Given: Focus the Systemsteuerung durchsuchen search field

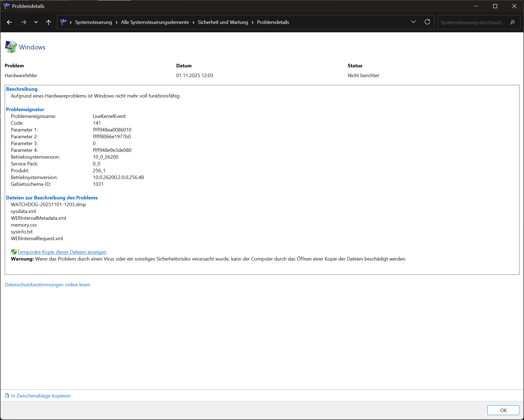Looking at the screenshot, I should click(473, 22).
